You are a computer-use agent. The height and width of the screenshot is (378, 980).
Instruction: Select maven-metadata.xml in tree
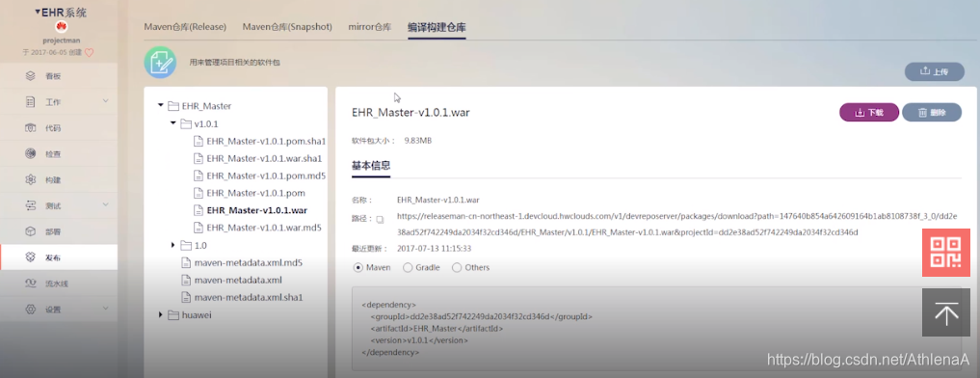coord(238,280)
